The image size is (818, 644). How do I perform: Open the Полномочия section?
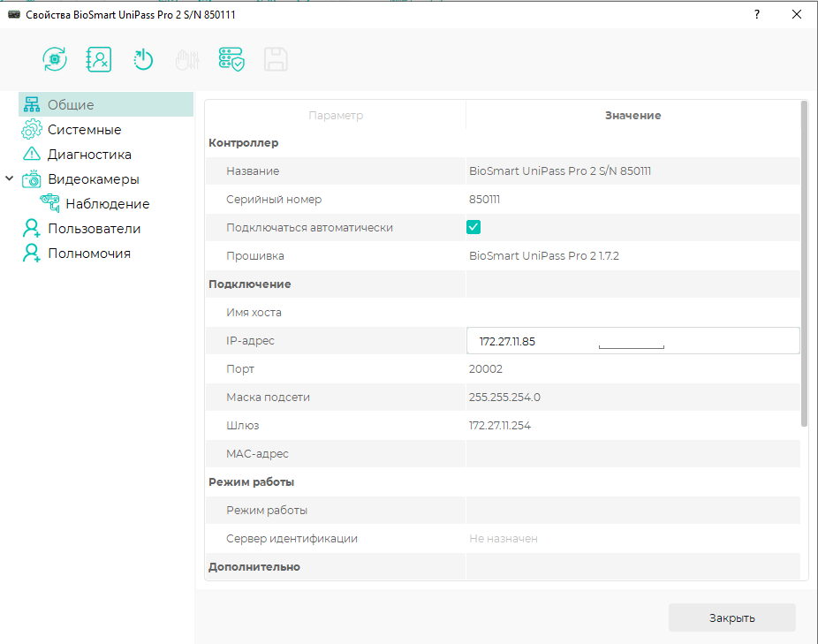(89, 254)
